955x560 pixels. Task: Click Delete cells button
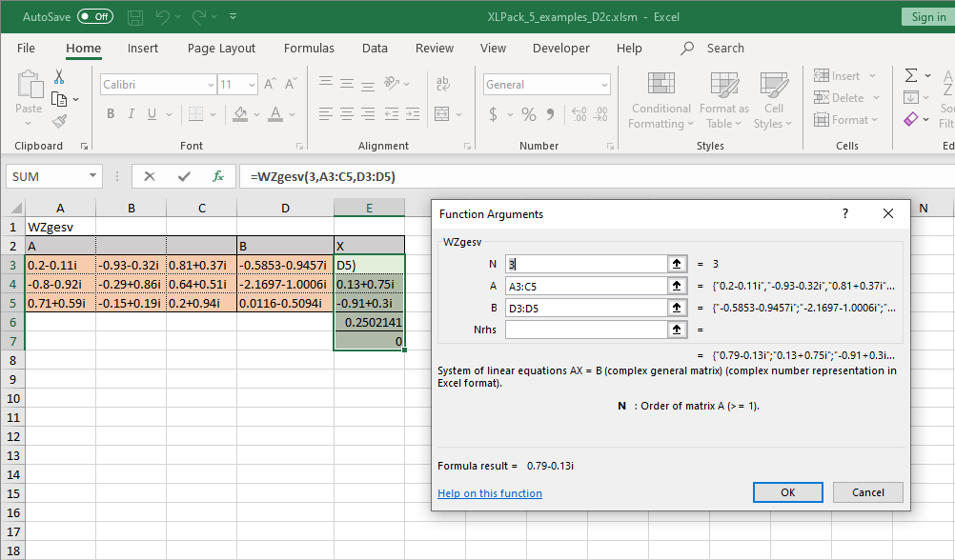(839, 98)
